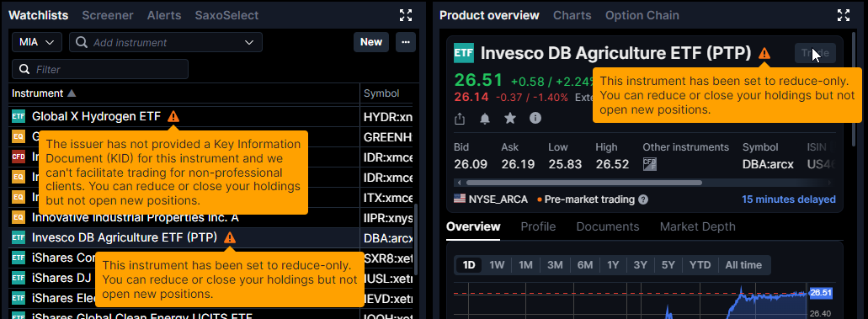Click the warning icon in the Invesco DB Agriculture watchlist row

coord(230,237)
